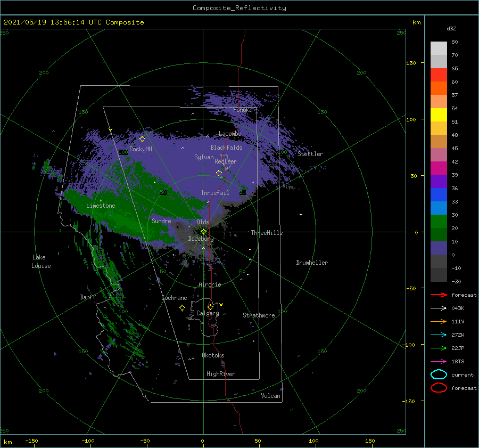Select the yellow 54 dBZ color swatch

click(x=439, y=115)
